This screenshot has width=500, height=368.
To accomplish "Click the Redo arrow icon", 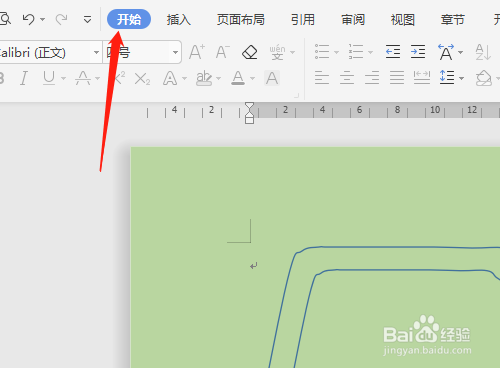I will click(61, 19).
